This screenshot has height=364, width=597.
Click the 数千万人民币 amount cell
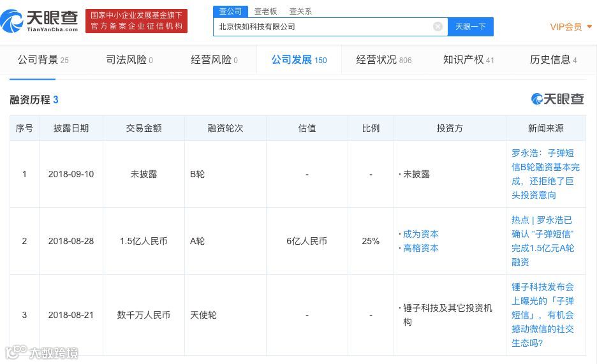pyautogui.click(x=144, y=315)
